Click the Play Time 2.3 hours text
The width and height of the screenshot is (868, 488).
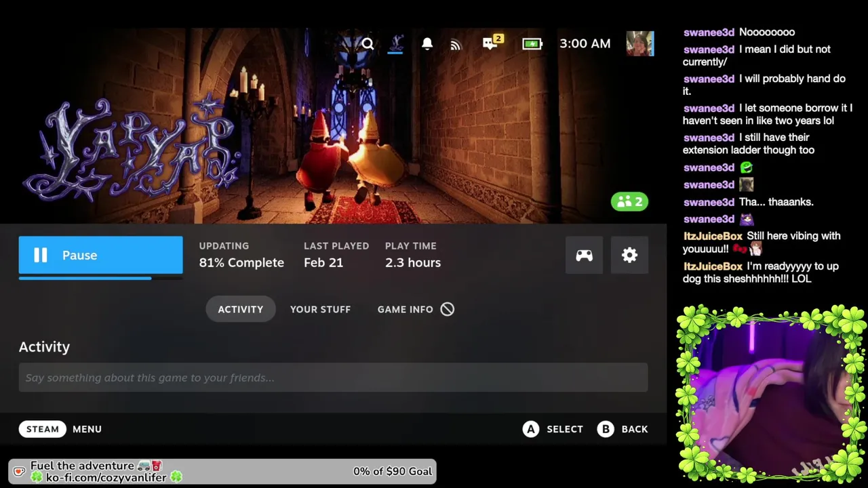point(413,255)
